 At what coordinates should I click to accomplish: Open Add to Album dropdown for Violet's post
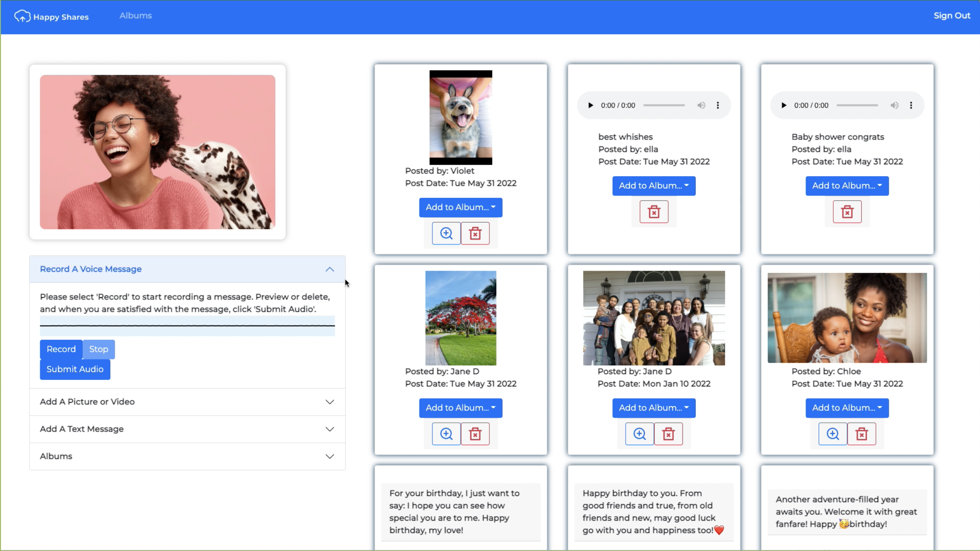coord(461,207)
